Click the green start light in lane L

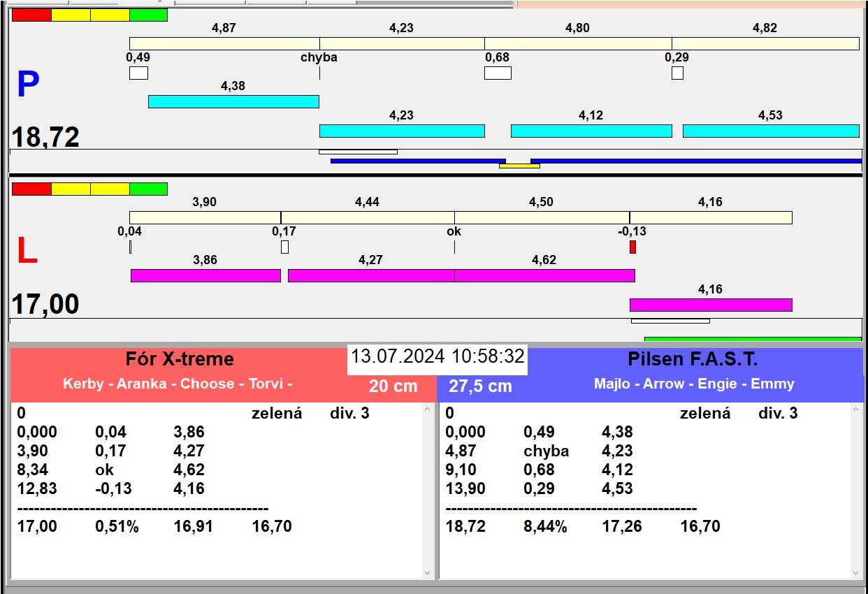click(x=149, y=189)
